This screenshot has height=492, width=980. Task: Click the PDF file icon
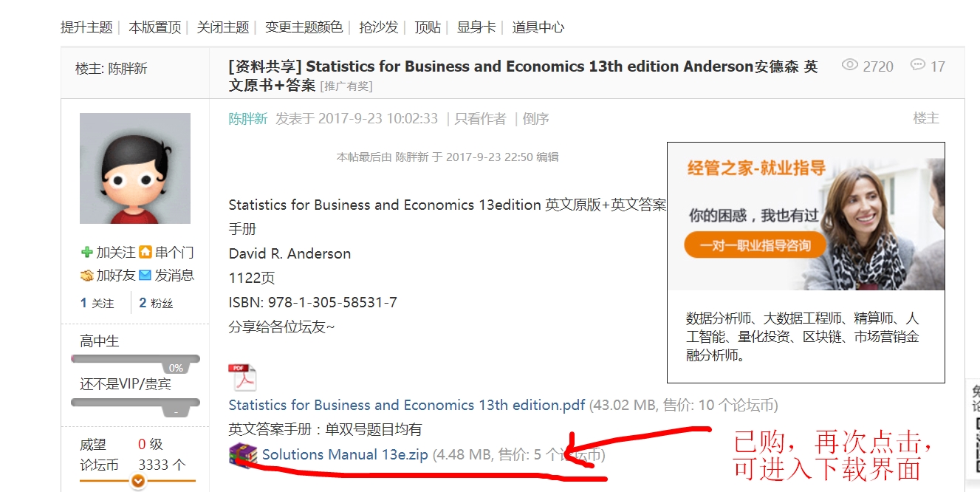pyautogui.click(x=242, y=377)
